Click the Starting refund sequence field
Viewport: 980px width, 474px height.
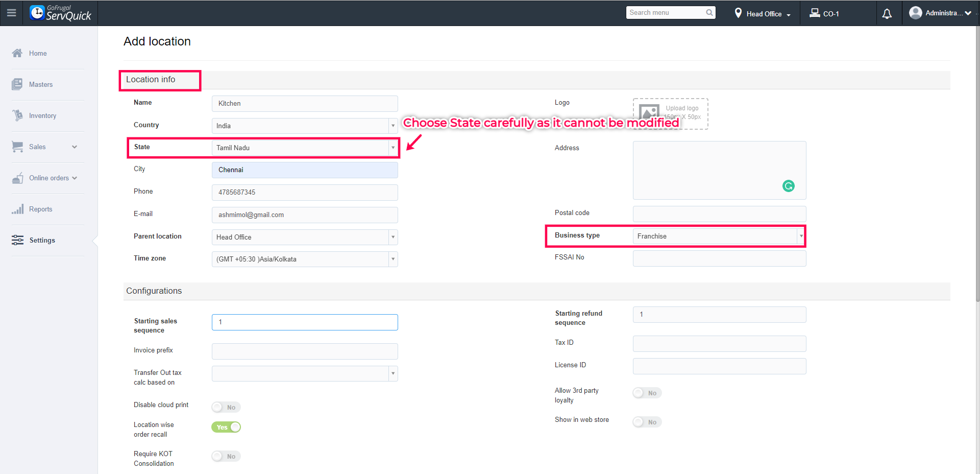719,315
